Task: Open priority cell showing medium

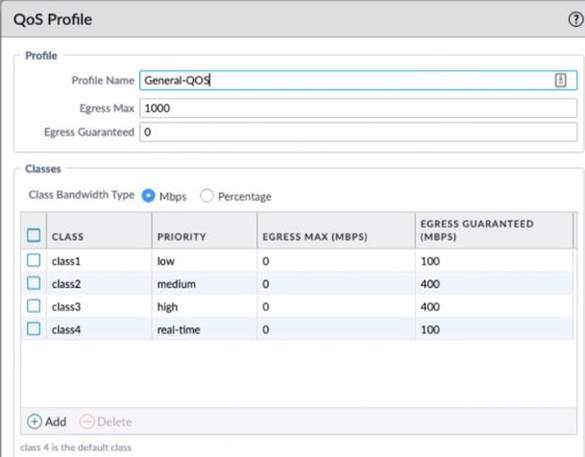Action: coord(204,284)
